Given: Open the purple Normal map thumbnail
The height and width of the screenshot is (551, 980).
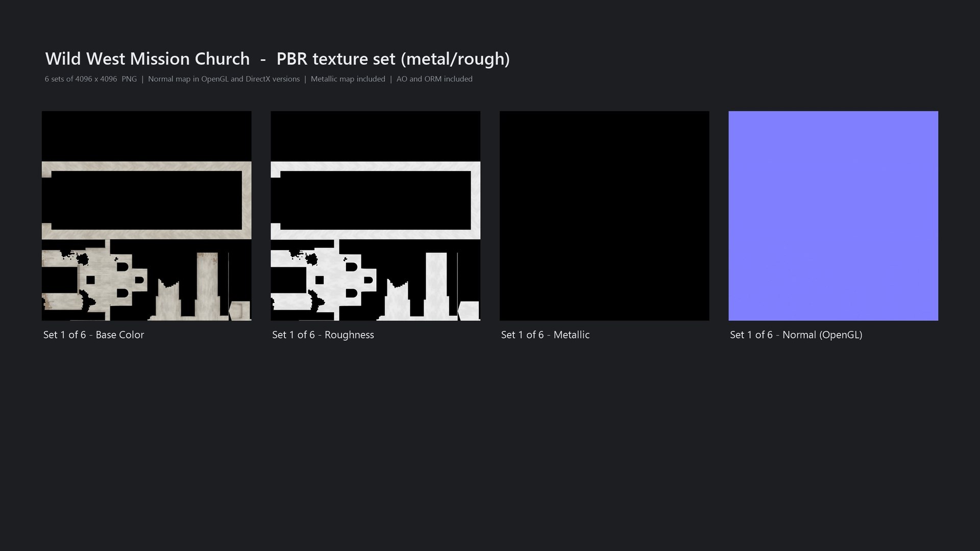Looking at the screenshot, I should [834, 216].
